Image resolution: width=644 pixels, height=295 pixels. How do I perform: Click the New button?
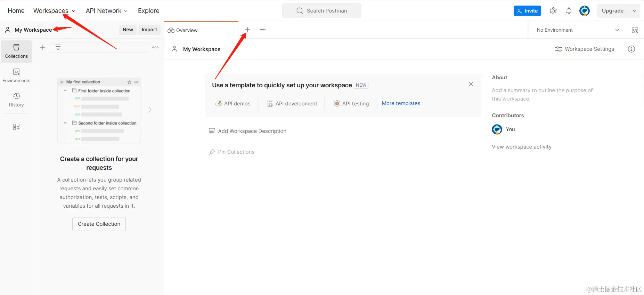click(x=128, y=30)
